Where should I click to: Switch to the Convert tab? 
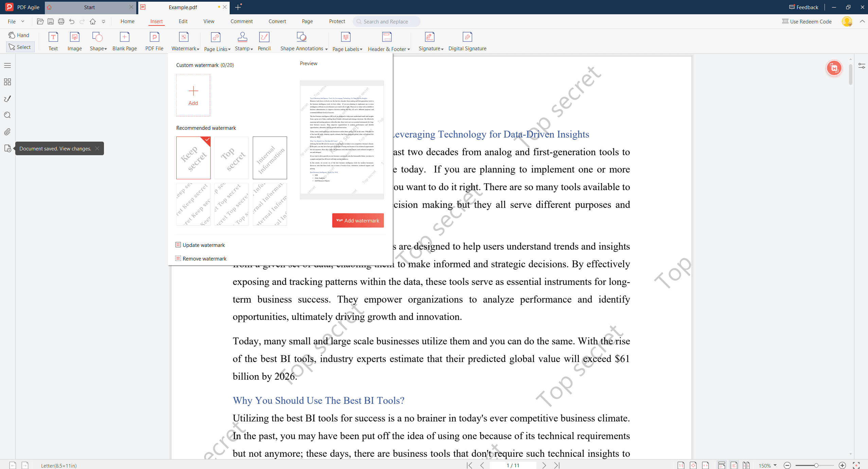pyautogui.click(x=277, y=21)
